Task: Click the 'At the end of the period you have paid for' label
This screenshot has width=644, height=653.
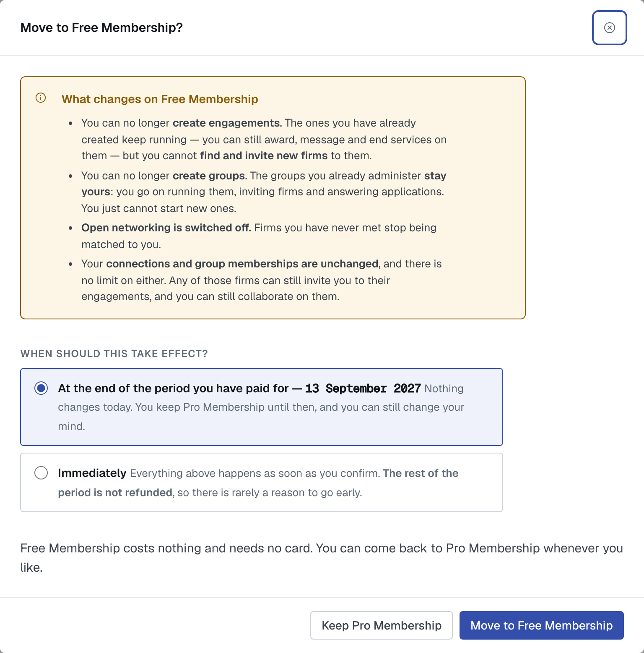Action: tap(173, 389)
